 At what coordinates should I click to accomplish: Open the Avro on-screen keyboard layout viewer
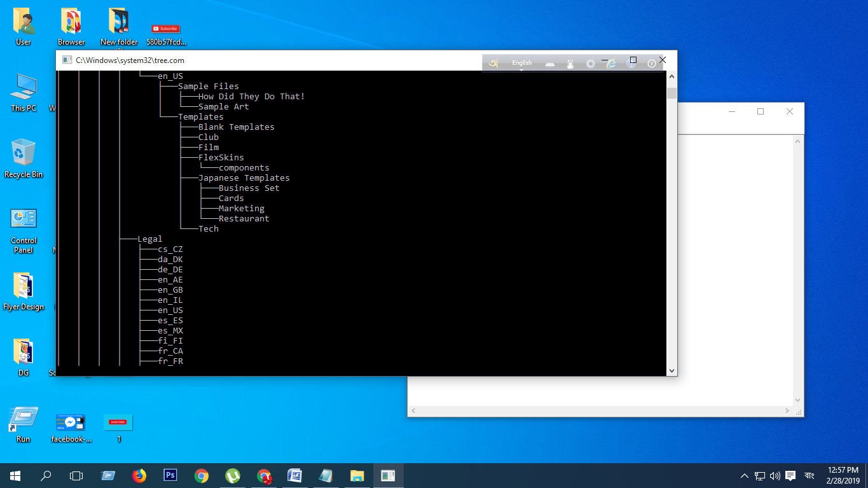point(550,64)
